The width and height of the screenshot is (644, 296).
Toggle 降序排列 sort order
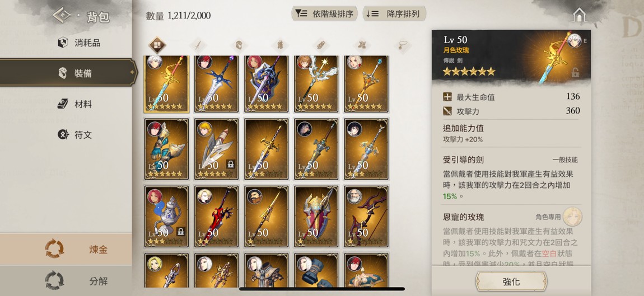click(x=394, y=13)
